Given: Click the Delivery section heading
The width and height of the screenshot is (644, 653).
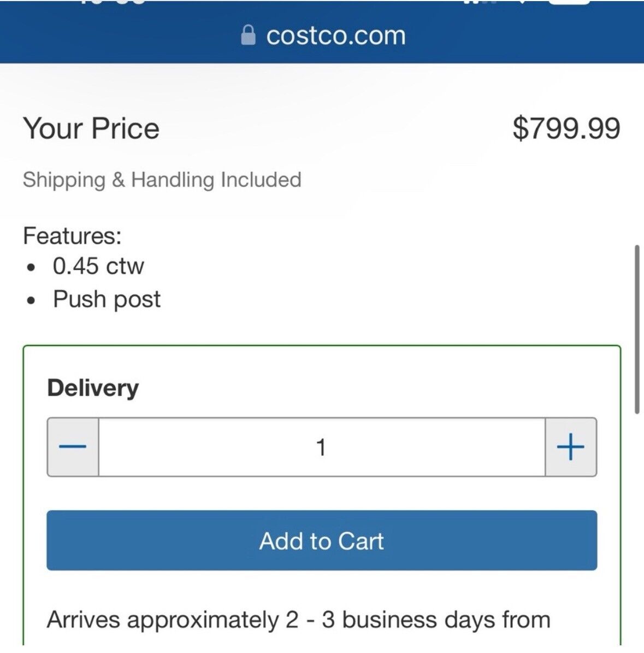Looking at the screenshot, I should click(x=93, y=388).
